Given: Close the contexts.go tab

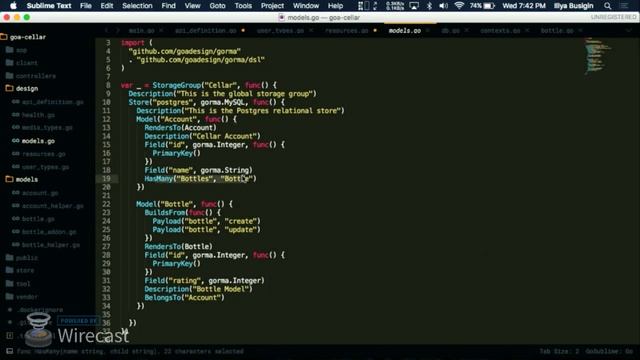Looking at the screenshot, I should (x=527, y=31).
